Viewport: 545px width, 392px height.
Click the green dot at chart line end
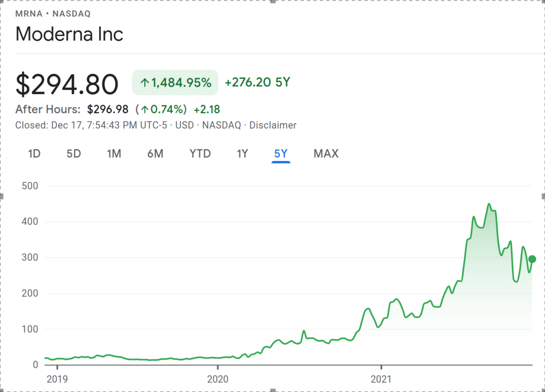click(x=532, y=259)
